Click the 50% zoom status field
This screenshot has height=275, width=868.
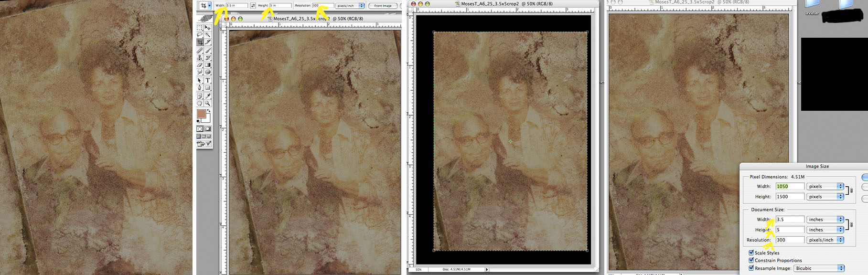[419, 269]
